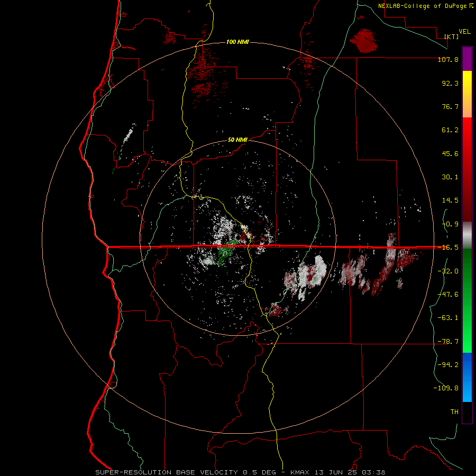Screen dimensions: 476x476
Task: Click the -16.5 legend value
Action: point(448,248)
